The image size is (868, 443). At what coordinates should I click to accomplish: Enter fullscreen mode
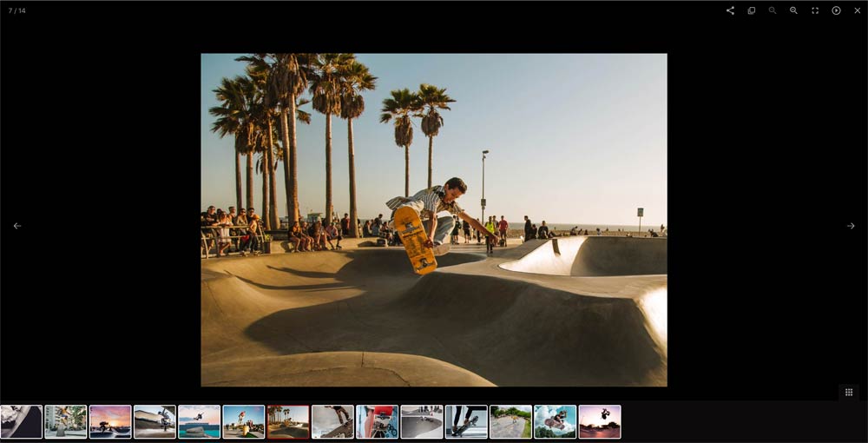[815, 10]
